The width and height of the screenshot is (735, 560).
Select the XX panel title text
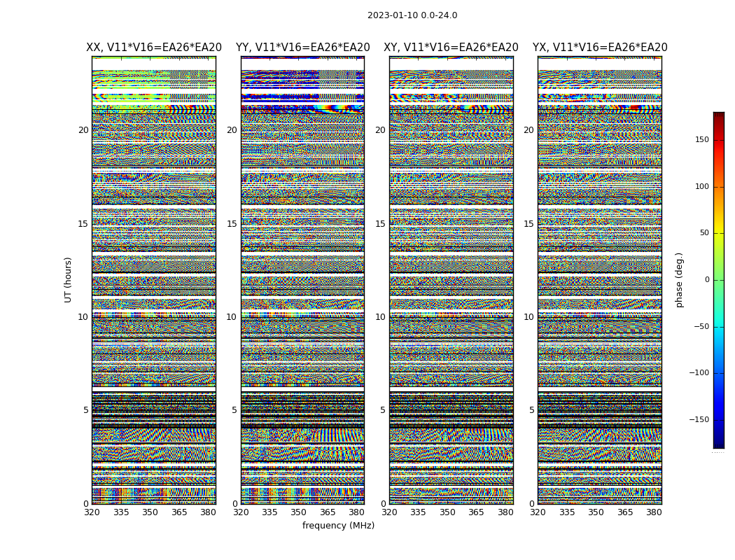(154, 48)
